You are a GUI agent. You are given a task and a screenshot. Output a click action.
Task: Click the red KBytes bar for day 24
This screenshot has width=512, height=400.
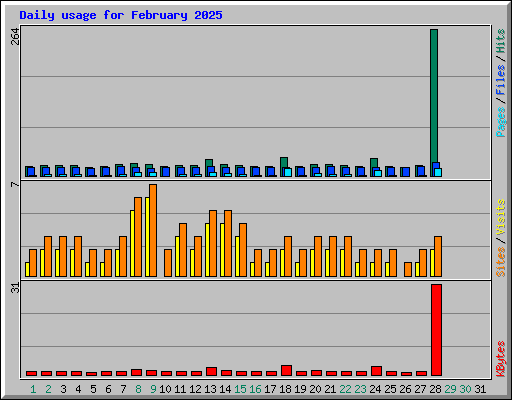pos(376,371)
